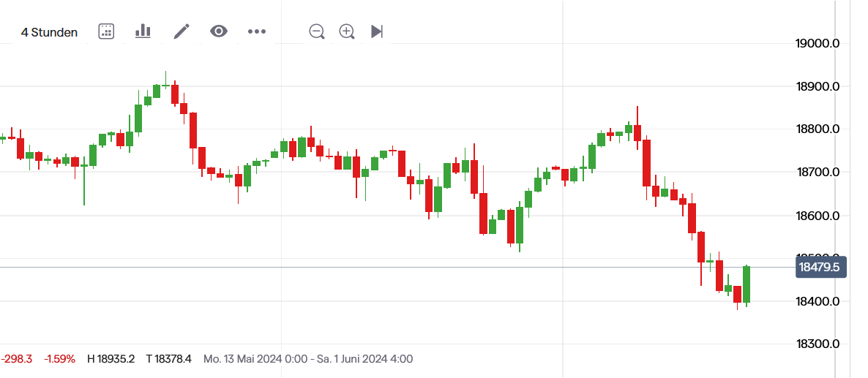Click the 18700.0 price axis label
This screenshot has height=378, width=868.
pyautogui.click(x=817, y=173)
